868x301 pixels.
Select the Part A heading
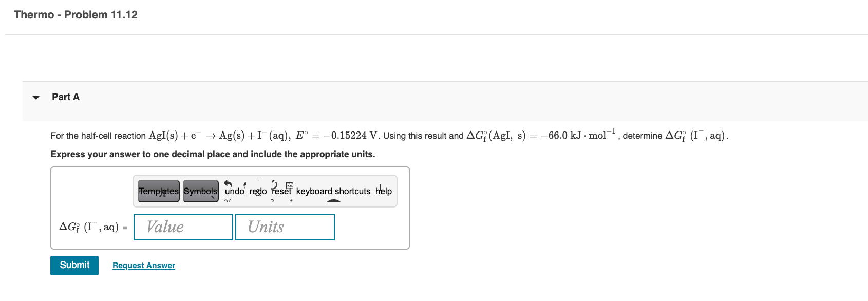[x=65, y=97]
